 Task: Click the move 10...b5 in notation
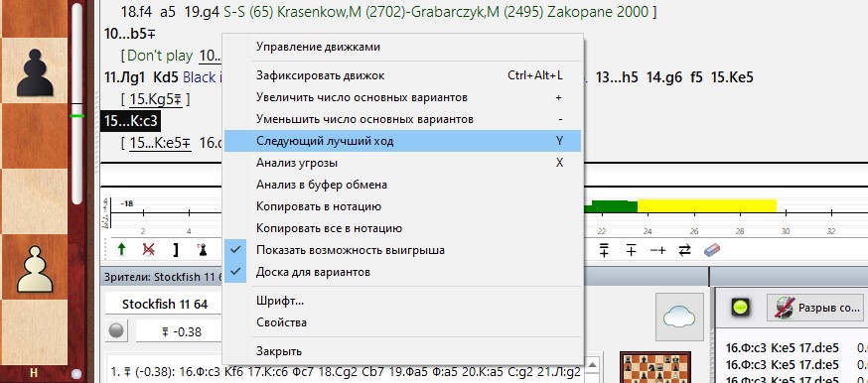point(129,34)
